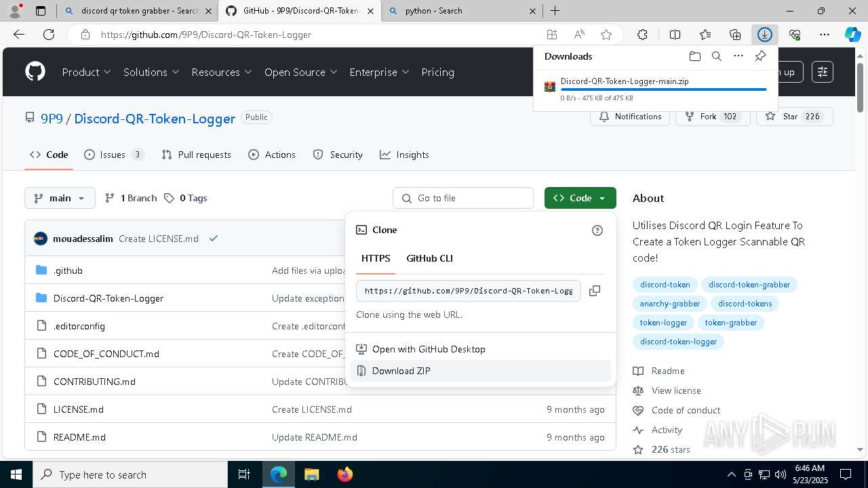Toggle the green Code dropdown button
The height and width of the screenshot is (488, 868).
[x=580, y=198]
